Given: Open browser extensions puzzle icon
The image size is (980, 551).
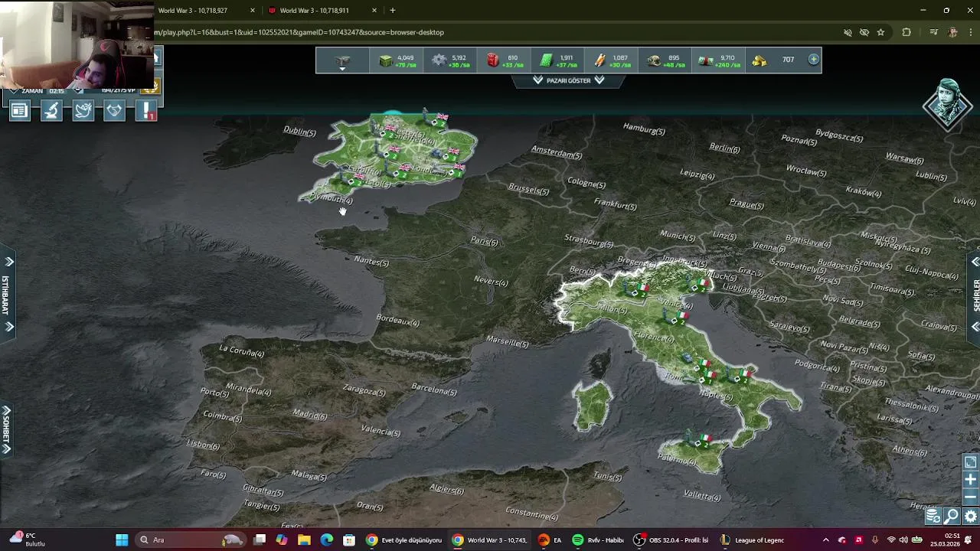Looking at the screenshot, I should coord(906,32).
